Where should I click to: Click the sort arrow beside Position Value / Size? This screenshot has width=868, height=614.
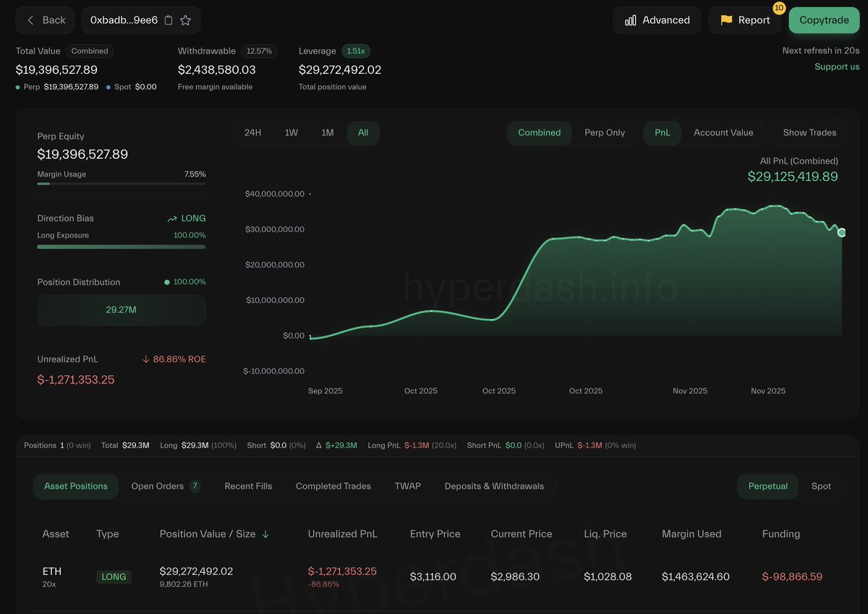click(265, 534)
